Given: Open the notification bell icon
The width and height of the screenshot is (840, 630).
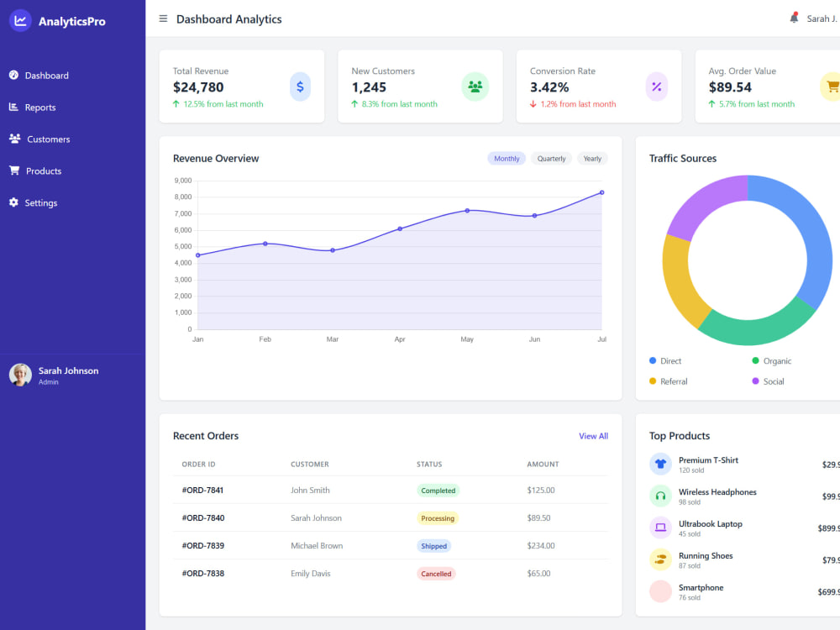Looking at the screenshot, I should tap(794, 18).
